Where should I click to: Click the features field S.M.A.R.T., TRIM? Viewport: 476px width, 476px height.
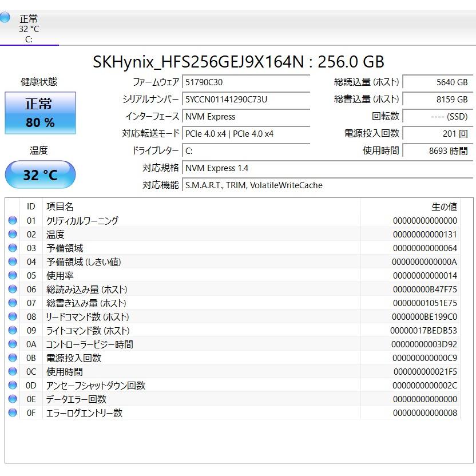click(x=327, y=185)
